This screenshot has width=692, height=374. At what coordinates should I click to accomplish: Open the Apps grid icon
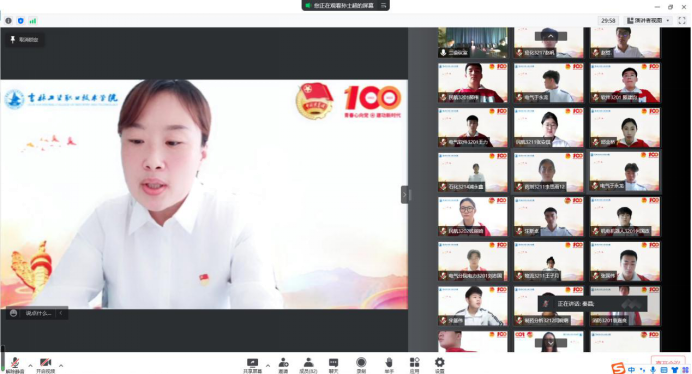[414, 365]
